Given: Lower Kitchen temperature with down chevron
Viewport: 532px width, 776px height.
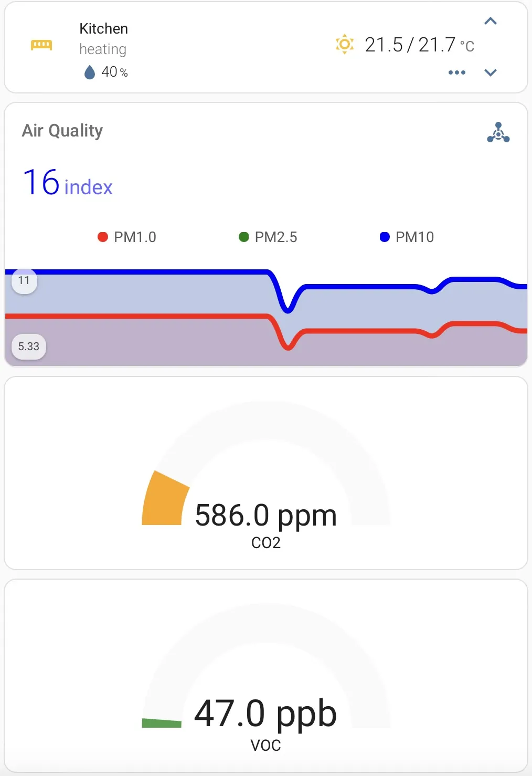Looking at the screenshot, I should [x=491, y=72].
